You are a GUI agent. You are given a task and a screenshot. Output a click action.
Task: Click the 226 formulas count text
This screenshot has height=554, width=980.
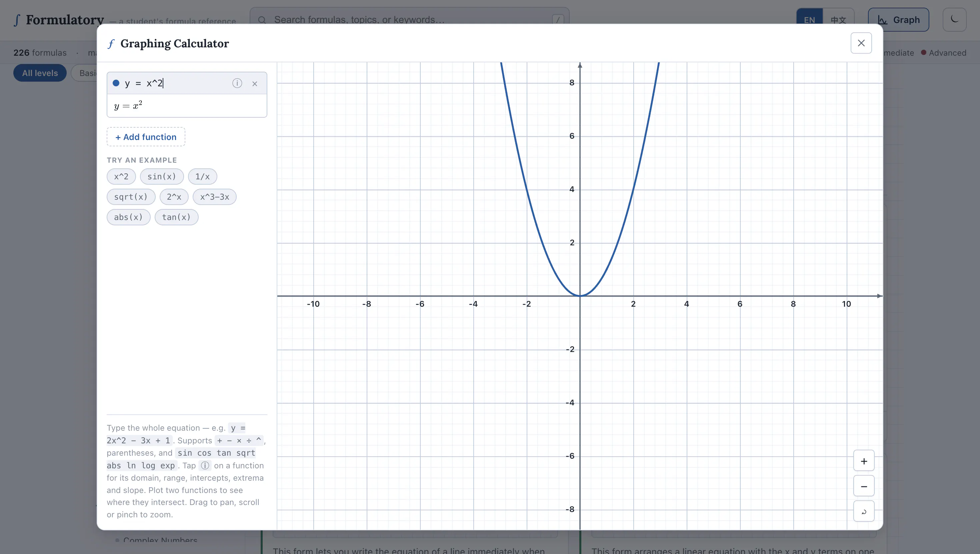(40, 53)
